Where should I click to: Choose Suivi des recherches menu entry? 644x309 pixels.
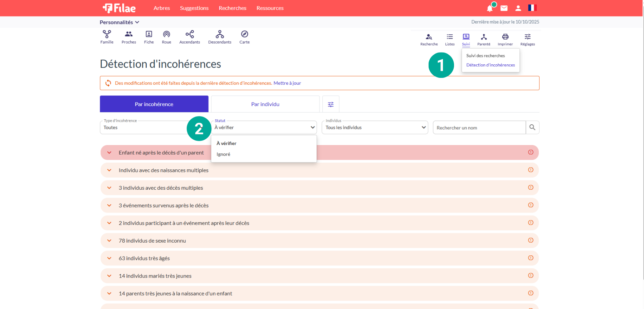(x=485, y=56)
